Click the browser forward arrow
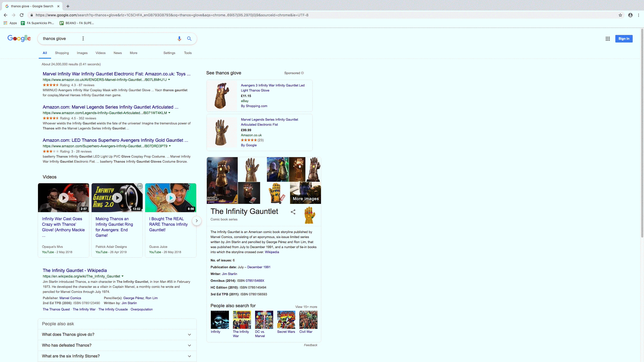 coord(14,15)
